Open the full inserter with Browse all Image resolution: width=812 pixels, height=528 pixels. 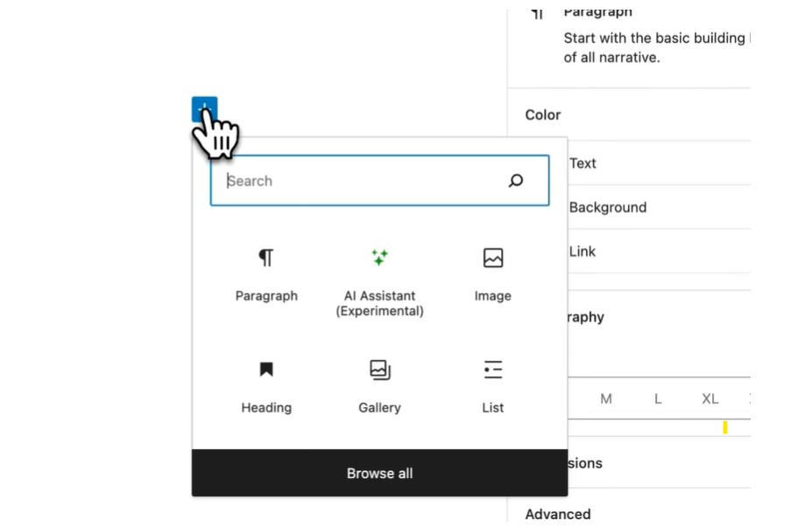pos(379,473)
